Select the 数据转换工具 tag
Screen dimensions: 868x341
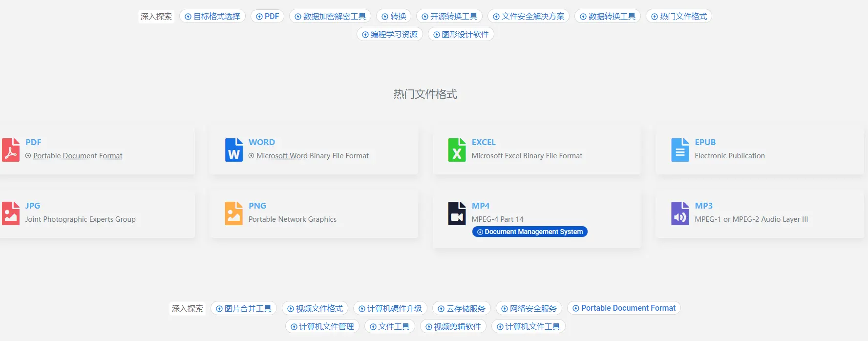click(x=608, y=16)
